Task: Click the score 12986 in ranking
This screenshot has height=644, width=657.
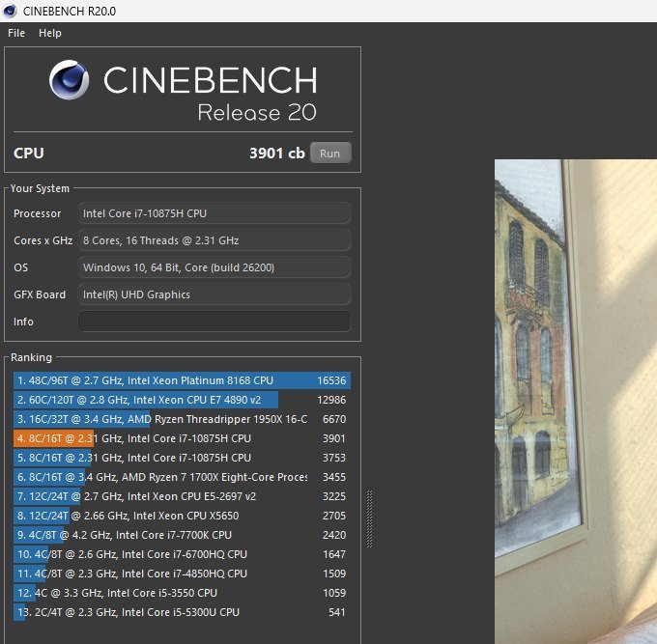Action: [331, 400]
